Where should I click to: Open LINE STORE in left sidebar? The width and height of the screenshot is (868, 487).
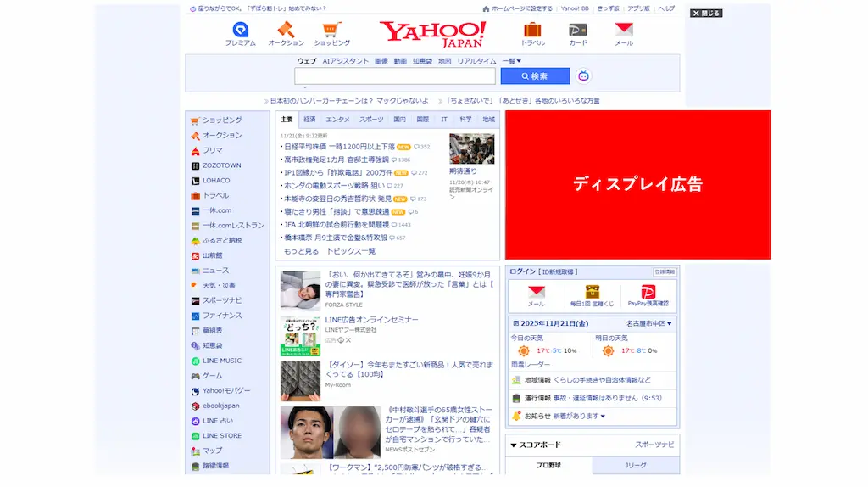click(221, 436)
